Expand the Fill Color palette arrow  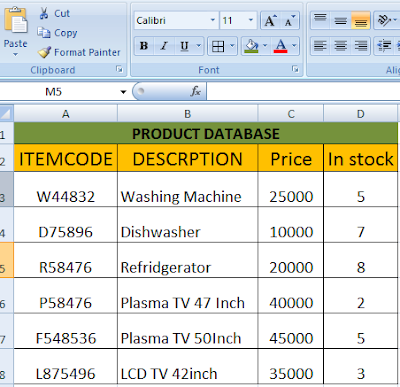265,46
